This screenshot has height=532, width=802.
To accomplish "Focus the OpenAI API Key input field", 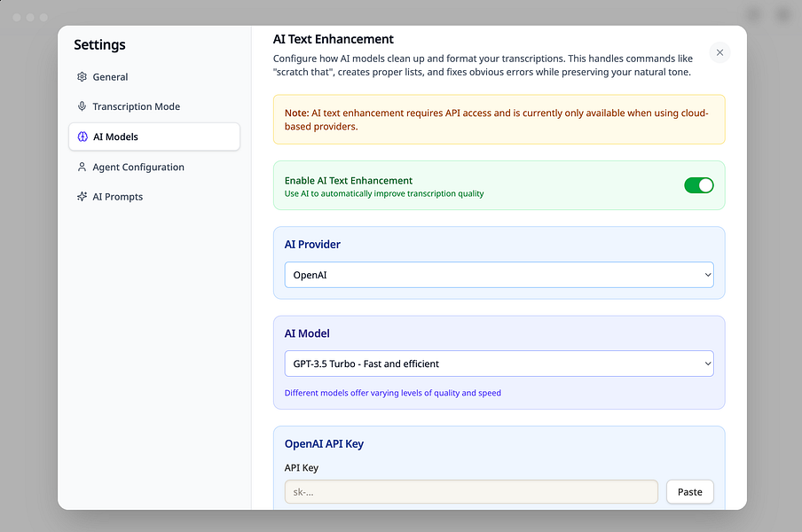I will 471,492.
